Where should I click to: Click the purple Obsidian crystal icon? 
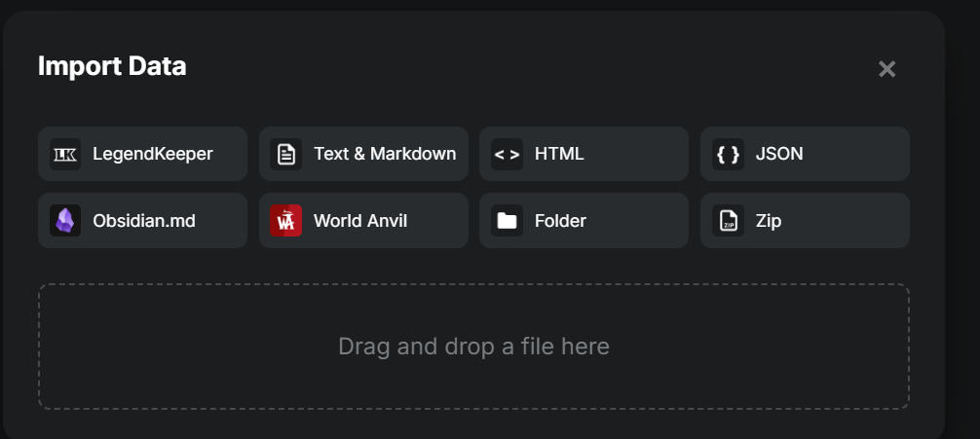65,221
